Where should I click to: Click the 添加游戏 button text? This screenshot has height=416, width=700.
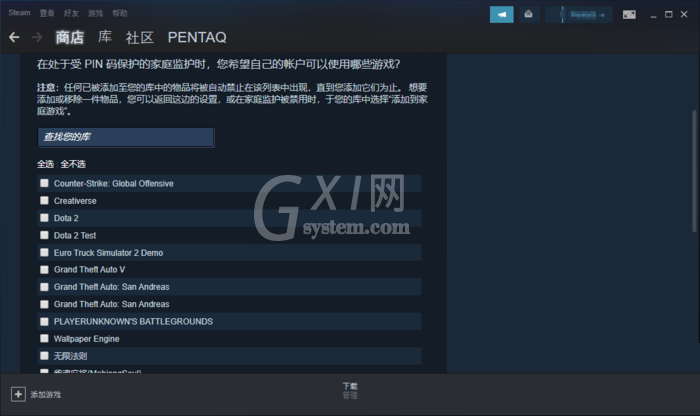click(46, 395)
